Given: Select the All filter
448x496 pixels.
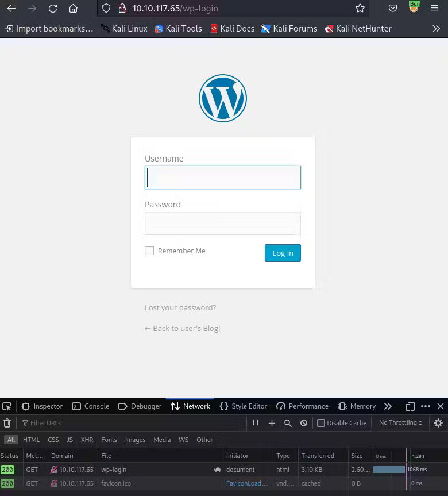Looking at the screenshot, I should pos(11,440).
